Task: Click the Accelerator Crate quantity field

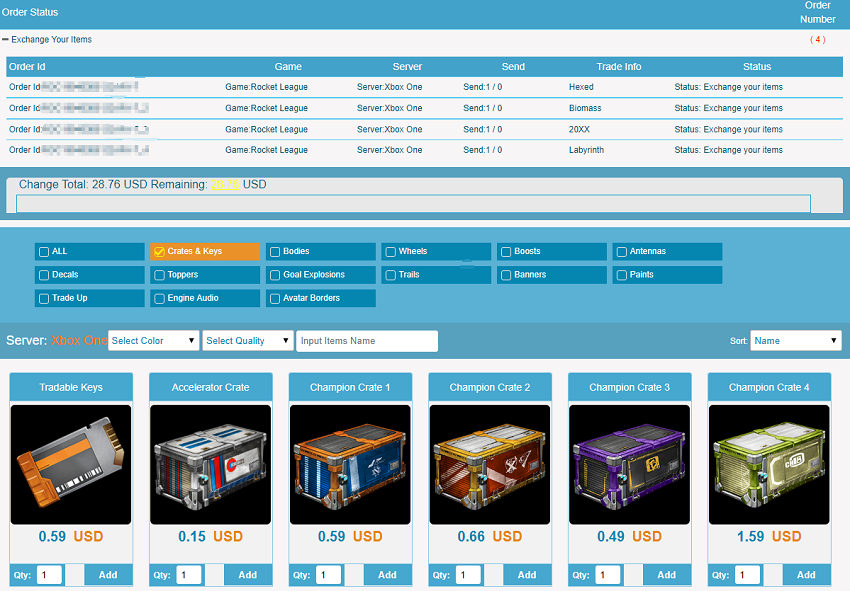Action: tap(189, 575)
